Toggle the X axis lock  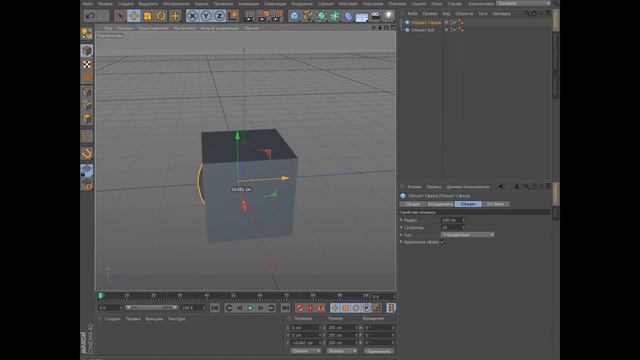[x=193, y=16]
